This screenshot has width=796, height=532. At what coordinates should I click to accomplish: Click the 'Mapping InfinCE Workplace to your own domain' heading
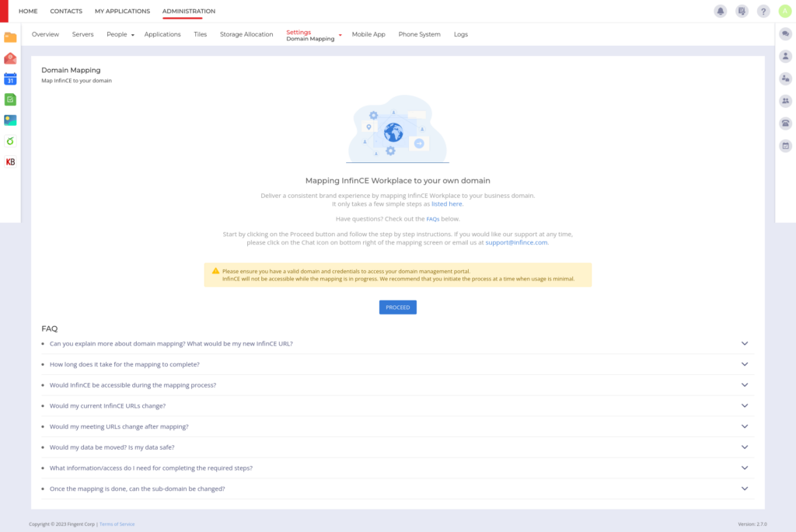click(397, 180)
